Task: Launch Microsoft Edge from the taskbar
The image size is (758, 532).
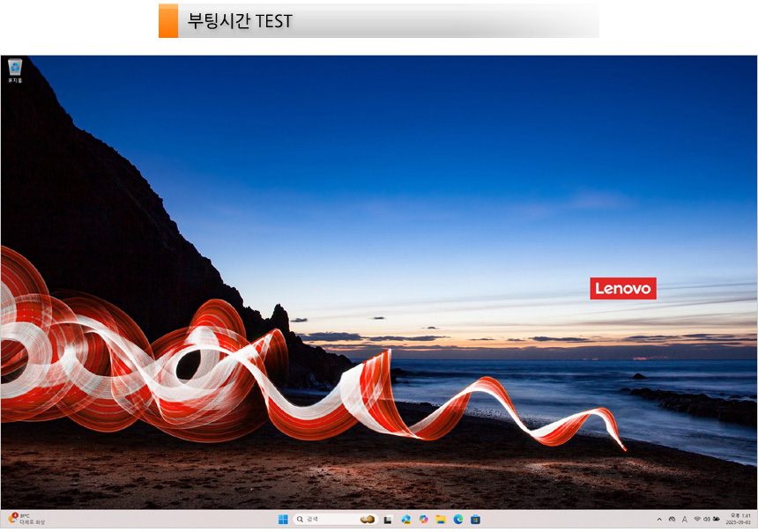Action: coord(458,520)
